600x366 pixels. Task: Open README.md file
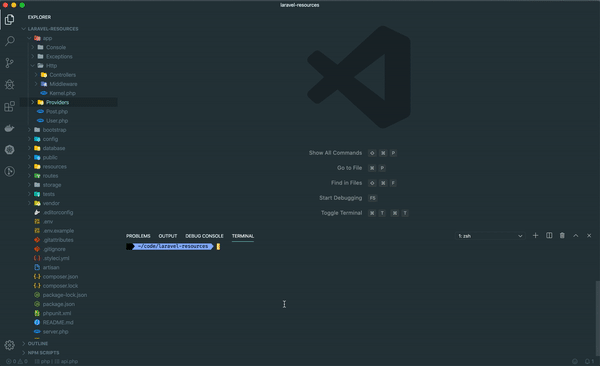58,323
